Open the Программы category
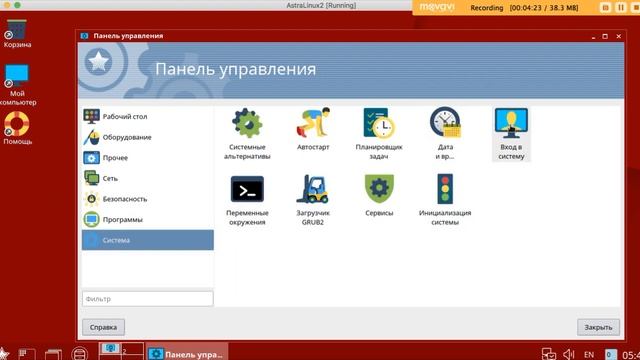 [147, 220]
